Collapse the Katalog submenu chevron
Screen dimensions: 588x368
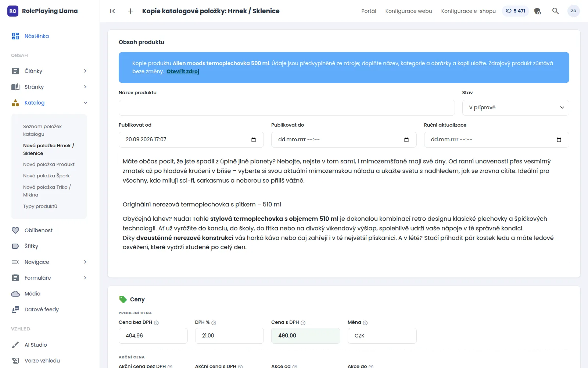click(x=85, y=103)
